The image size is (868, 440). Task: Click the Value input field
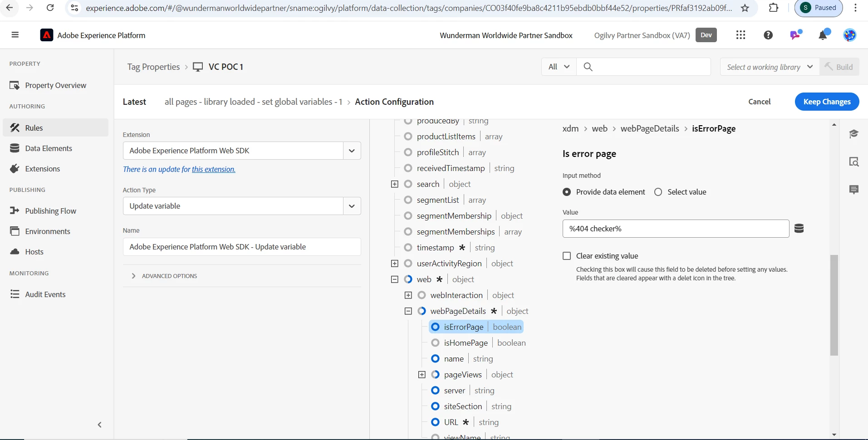676,229
